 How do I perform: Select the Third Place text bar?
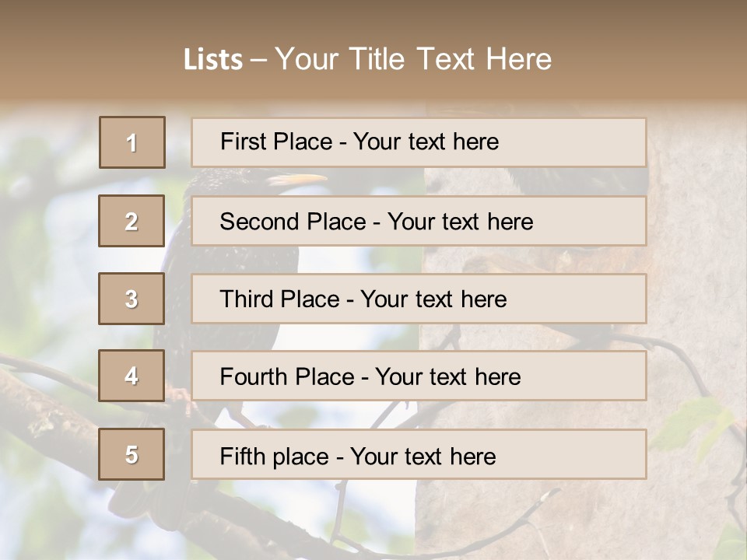point(419,299)
